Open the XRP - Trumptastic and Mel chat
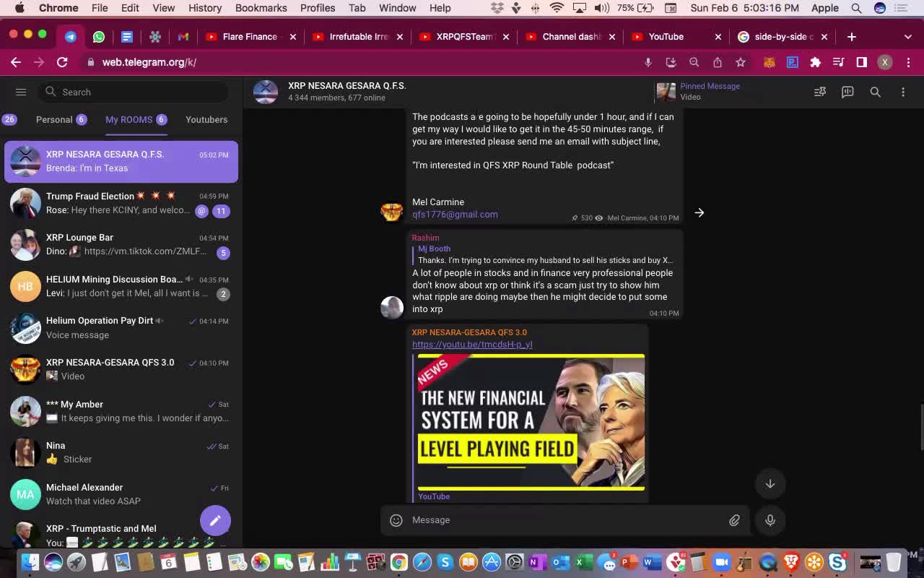Image resolution: width=924 pixels, height=578 pixels. tap(121, 534)
